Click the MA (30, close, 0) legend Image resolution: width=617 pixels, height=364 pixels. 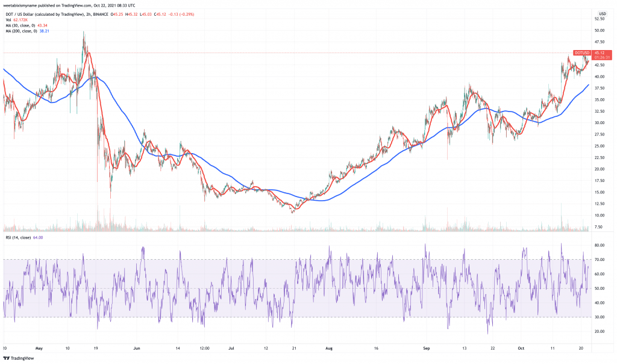point(20,25)
